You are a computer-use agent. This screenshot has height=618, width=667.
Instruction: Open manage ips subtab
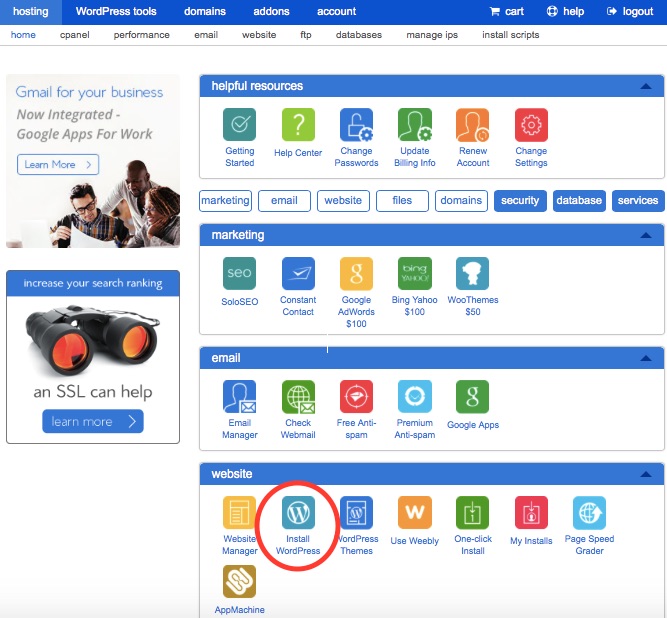pyautogui.click(x=432, y=35)
